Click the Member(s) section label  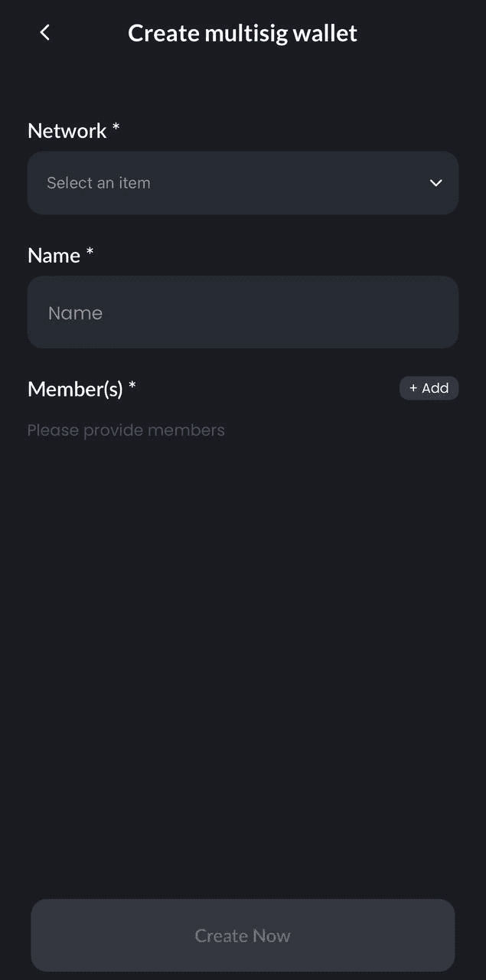75,389
